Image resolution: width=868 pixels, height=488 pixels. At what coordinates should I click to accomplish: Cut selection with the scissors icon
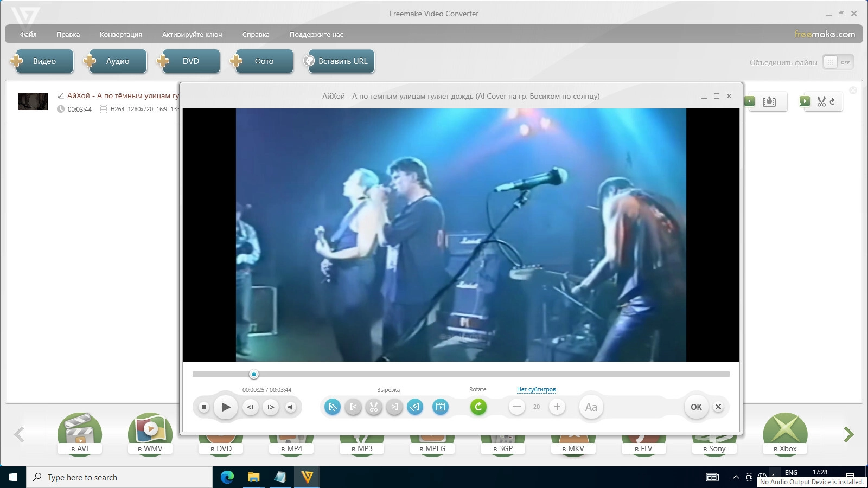(374, 407)
